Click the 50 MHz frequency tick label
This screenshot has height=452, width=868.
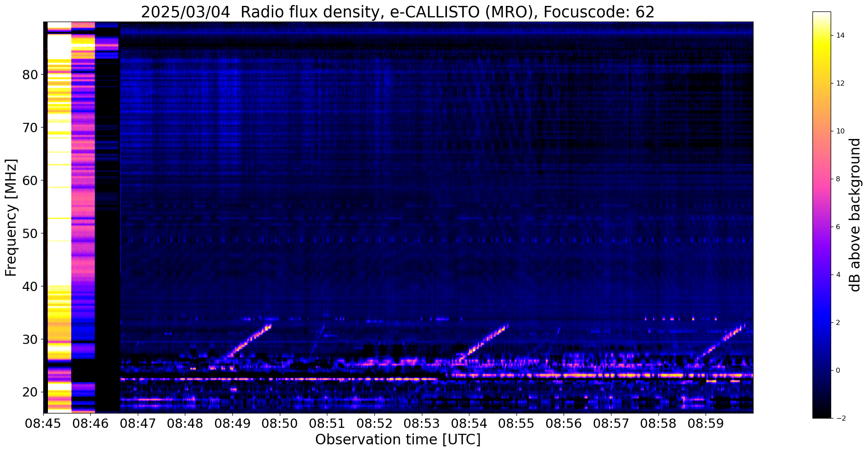point(30,234)
